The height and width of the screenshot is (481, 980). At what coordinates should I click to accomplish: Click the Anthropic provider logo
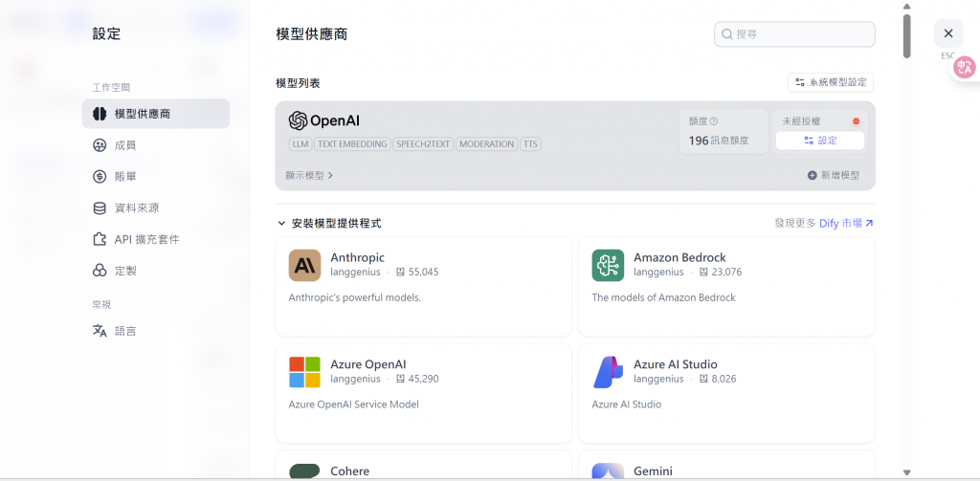304,266
